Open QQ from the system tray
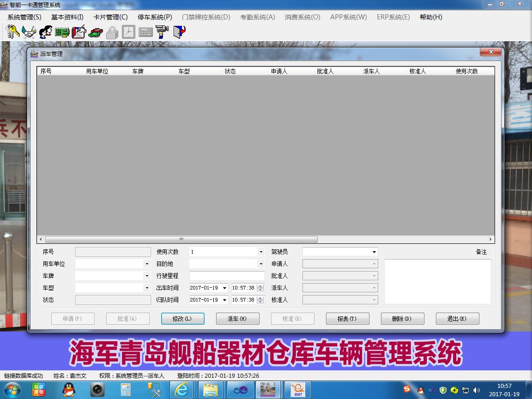 pyautogui.click(x=421, y=390)
